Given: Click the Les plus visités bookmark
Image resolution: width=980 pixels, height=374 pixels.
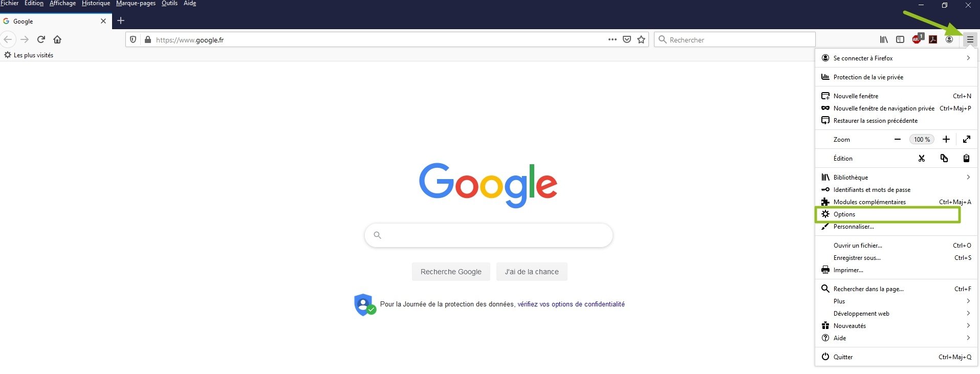Looking at the screenshot, I should click(29, 55).
